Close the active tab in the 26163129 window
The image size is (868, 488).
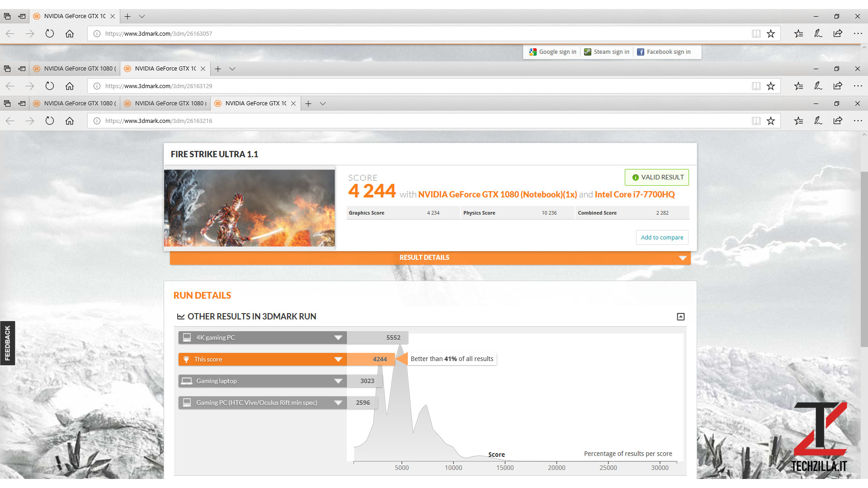pos(203,69)
